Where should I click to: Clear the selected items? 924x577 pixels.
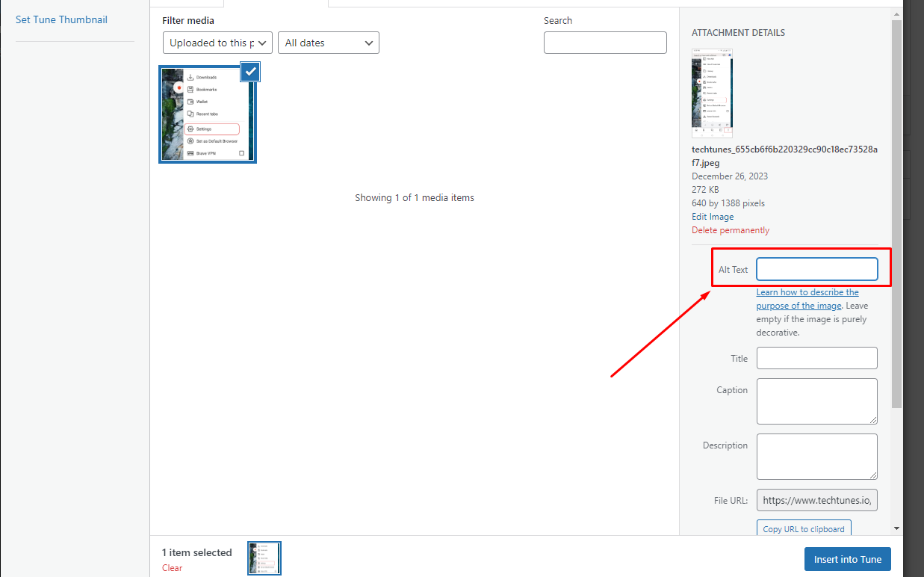tap(172, 567)
